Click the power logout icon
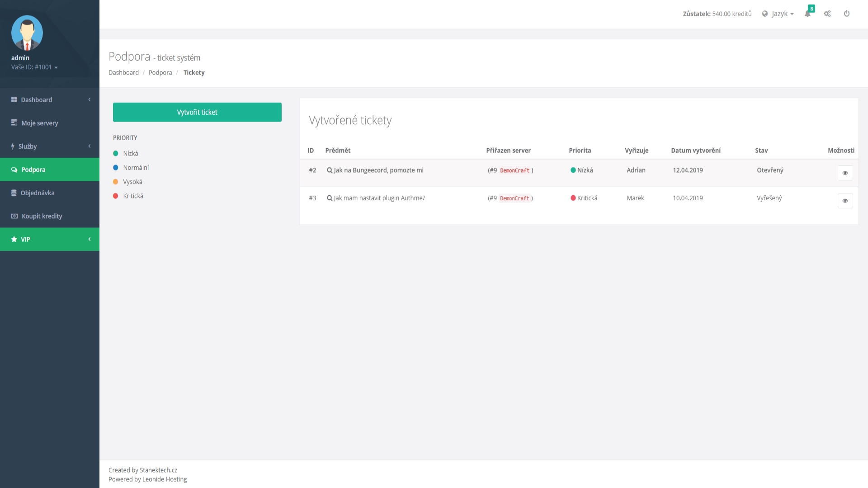868x488 pixels. point(847,14)
